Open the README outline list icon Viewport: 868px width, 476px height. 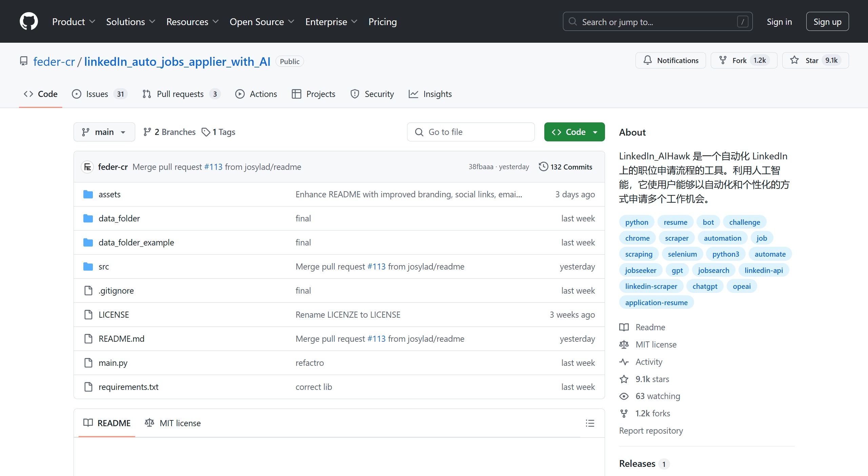click(590, 423)
